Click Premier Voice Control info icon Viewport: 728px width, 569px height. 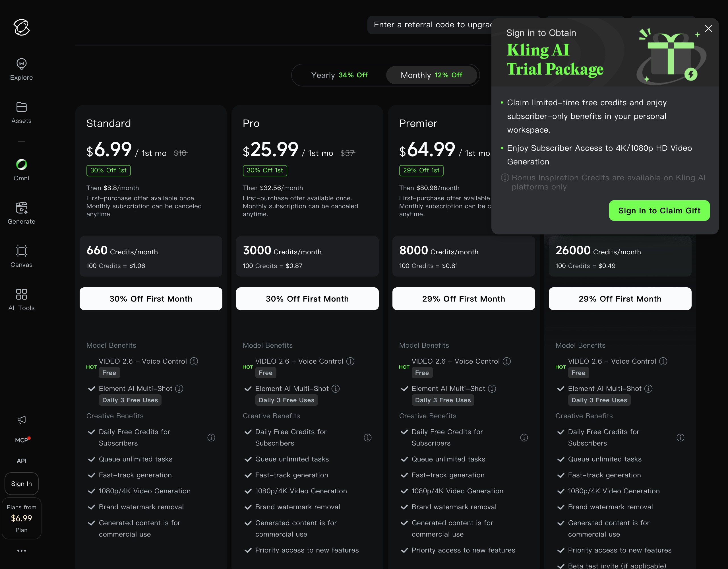507,361
